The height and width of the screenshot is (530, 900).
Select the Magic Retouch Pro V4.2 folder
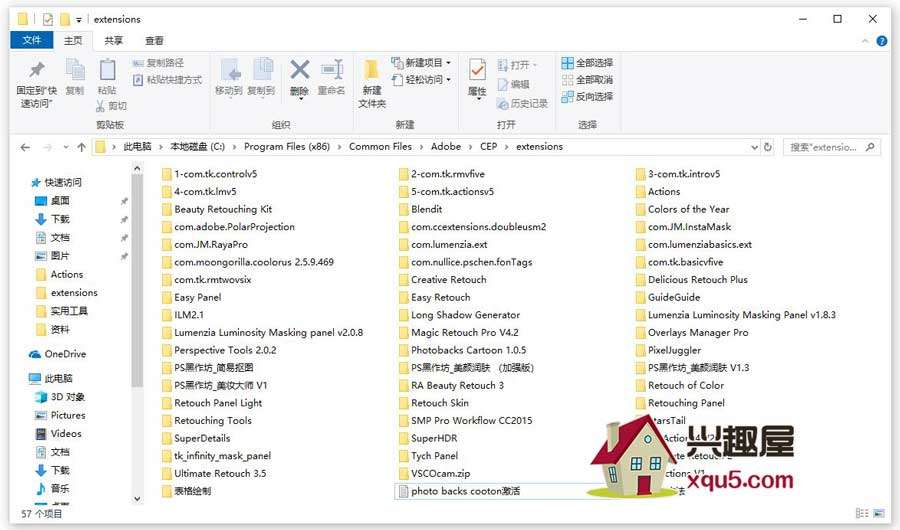point(459,332)
